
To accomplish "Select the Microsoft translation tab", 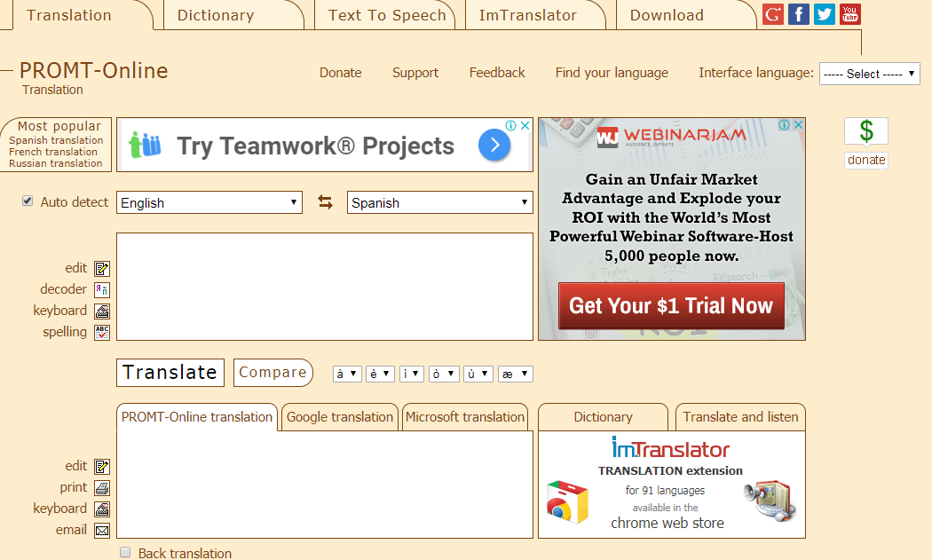I will click(x=465, y=417).
